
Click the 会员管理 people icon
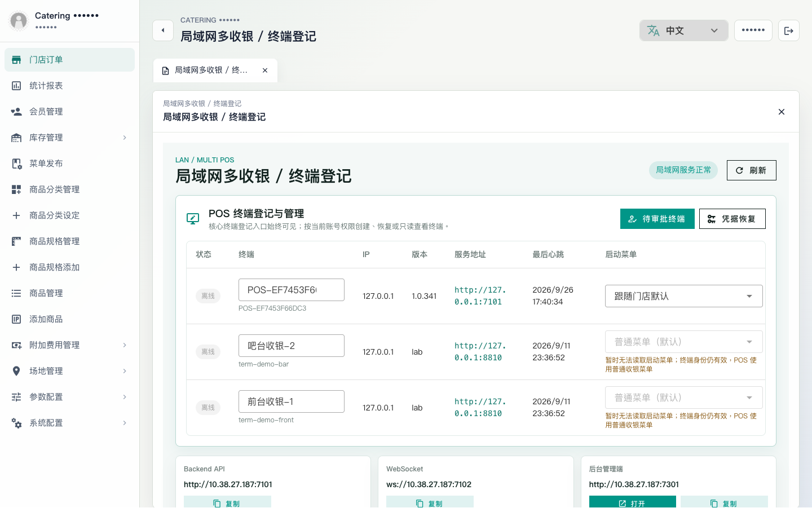pyautogui.click(x=16, y=112)
